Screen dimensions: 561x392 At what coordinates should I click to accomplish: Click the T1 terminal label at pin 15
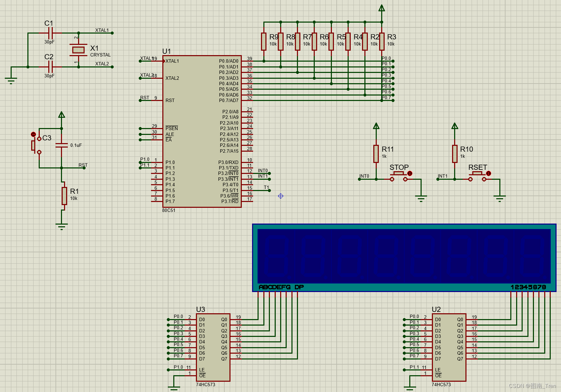pyautogui.click(x=266, y=187)
